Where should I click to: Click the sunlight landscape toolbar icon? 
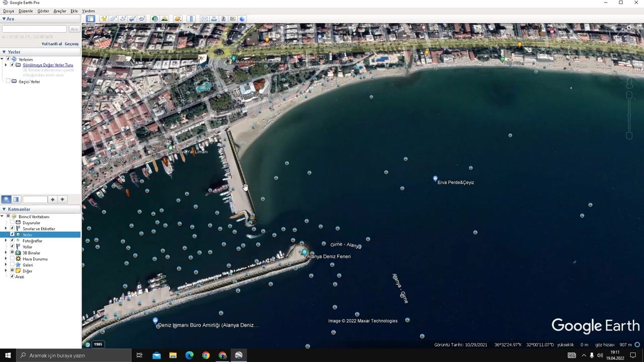[164, 19]
